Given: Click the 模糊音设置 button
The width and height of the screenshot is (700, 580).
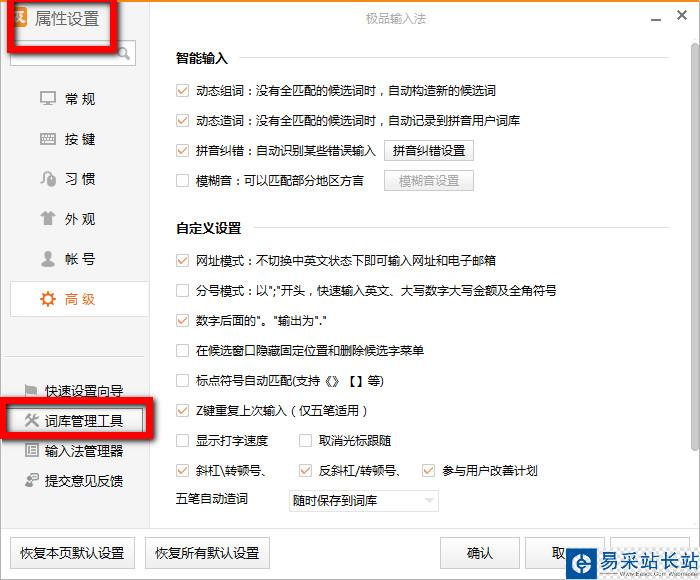Looking at the screenshot, I should (x=429, y=181).
